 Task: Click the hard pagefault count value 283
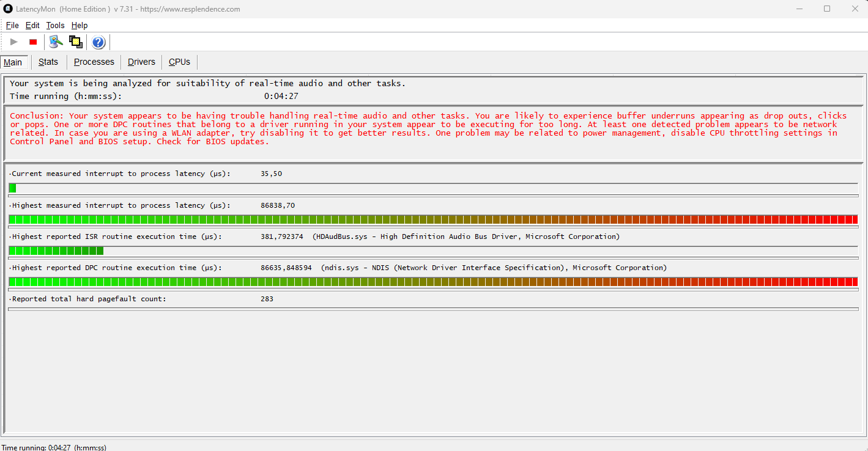pyautogui.click(x=267, y=299)
